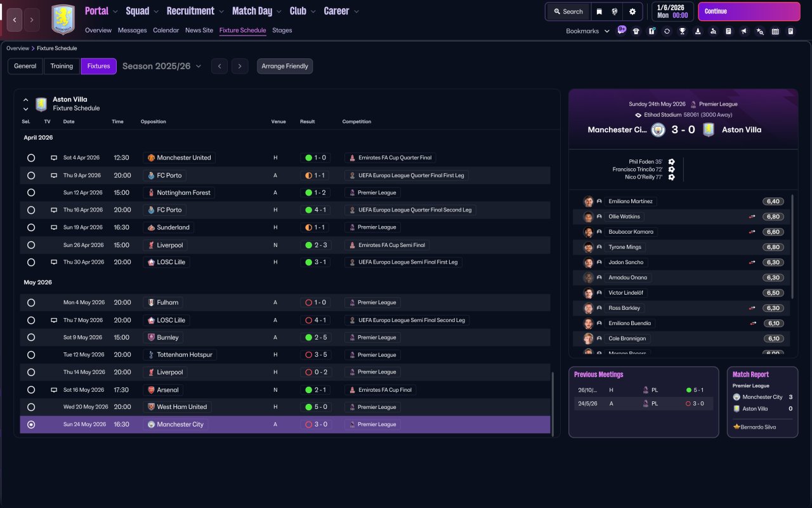Open the Calendar subtab

(166, 30)
